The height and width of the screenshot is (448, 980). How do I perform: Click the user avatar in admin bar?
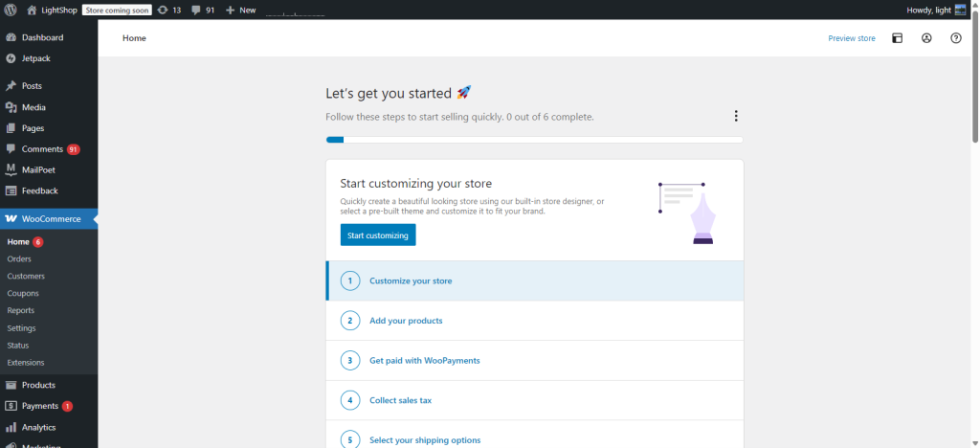click(961, 10)
